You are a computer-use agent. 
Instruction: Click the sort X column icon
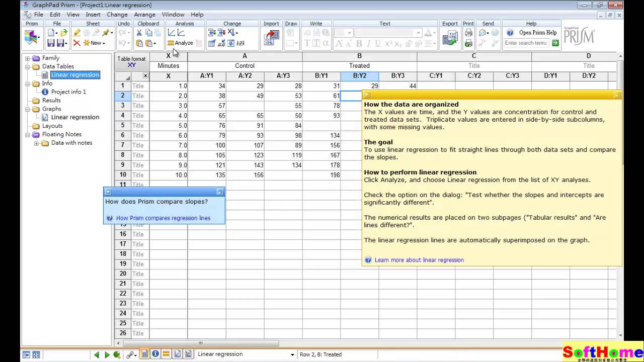(x=231, y=33)
